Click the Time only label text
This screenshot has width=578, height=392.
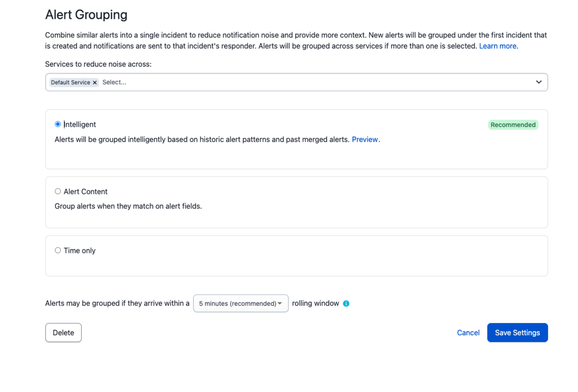point(79,250)
